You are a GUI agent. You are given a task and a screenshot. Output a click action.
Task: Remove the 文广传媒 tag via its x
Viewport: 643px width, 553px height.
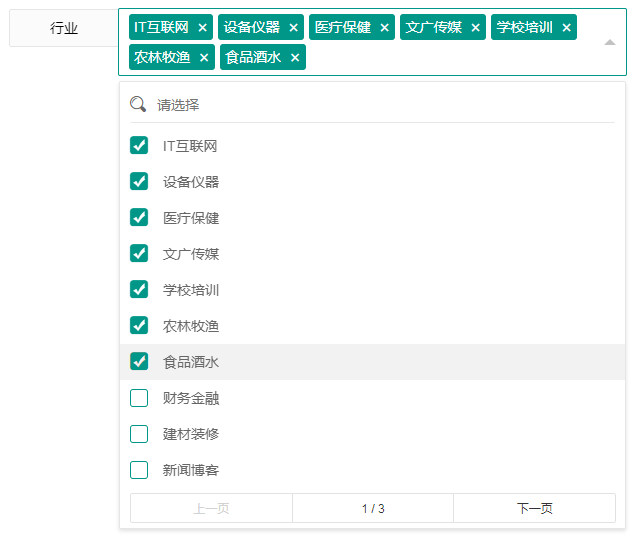click(476, 28)
